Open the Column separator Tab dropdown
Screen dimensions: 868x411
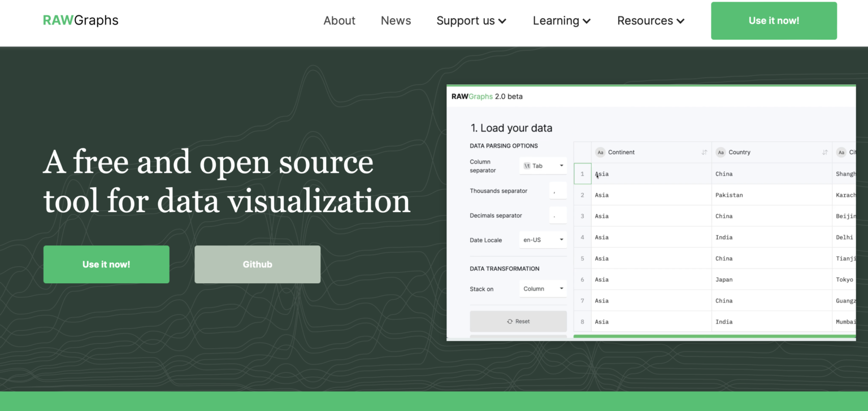(x=543, y=166)
